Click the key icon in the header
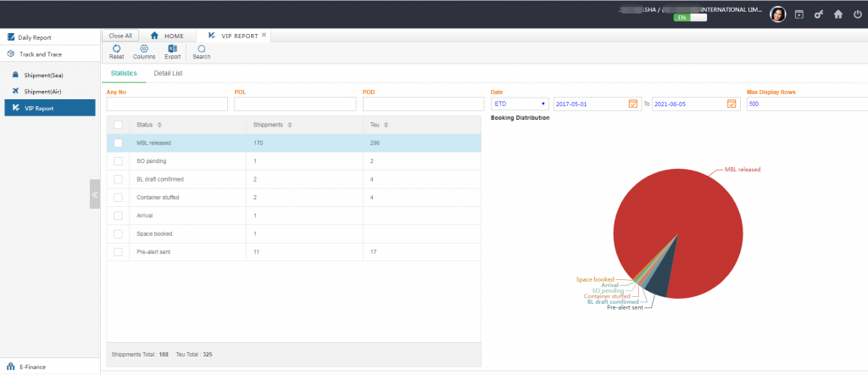The image size is (868, 376). pyautogui.click(x=819, y=14)
